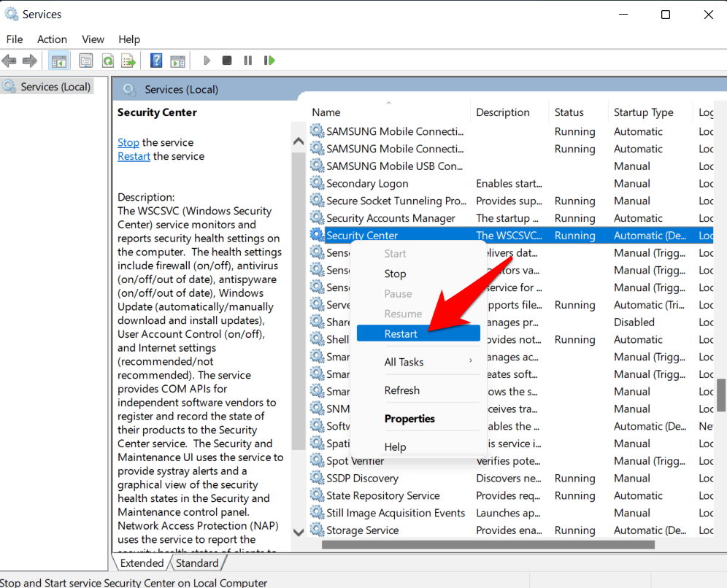Viewport: 727px width, 588px height.
Task: Open the blue Help toolbar icon
Action: click(156, 61)
